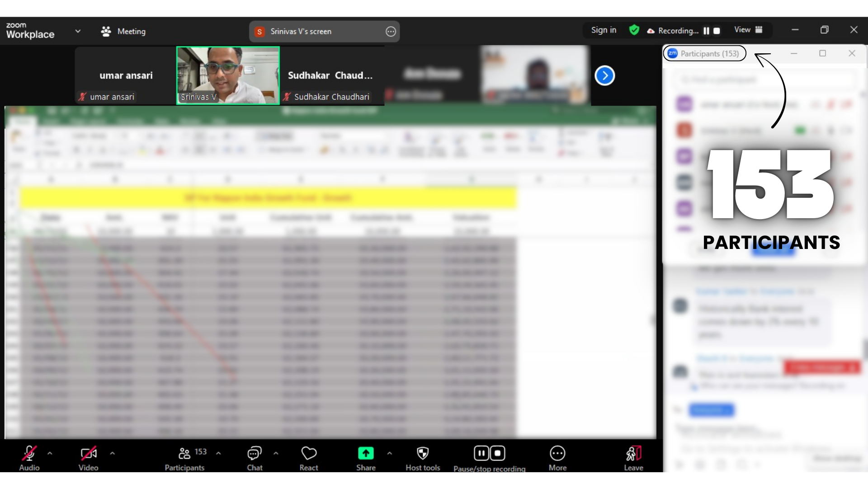Open the Zoom Workplace dropdown chevron
868x488 pixels.
78,31
